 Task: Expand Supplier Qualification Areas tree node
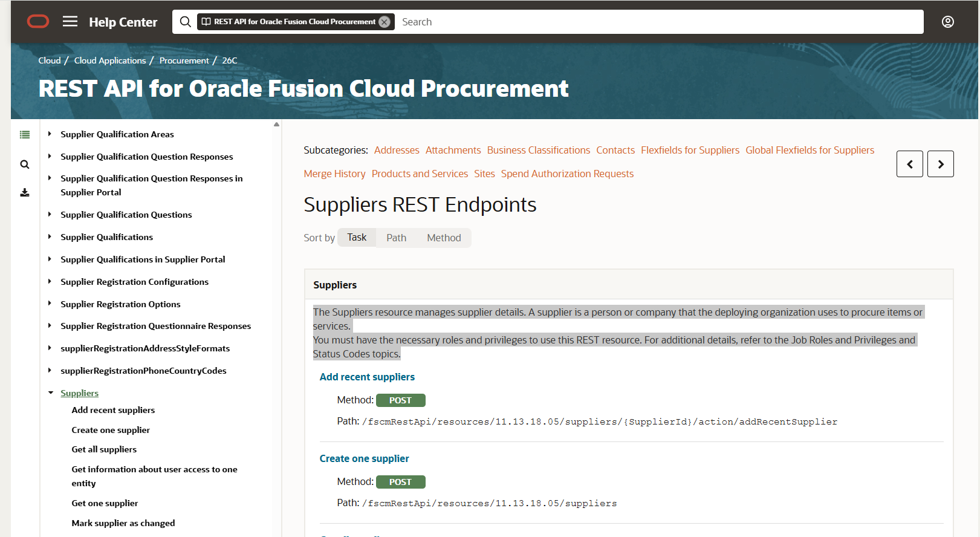click(x=50, y=134)
